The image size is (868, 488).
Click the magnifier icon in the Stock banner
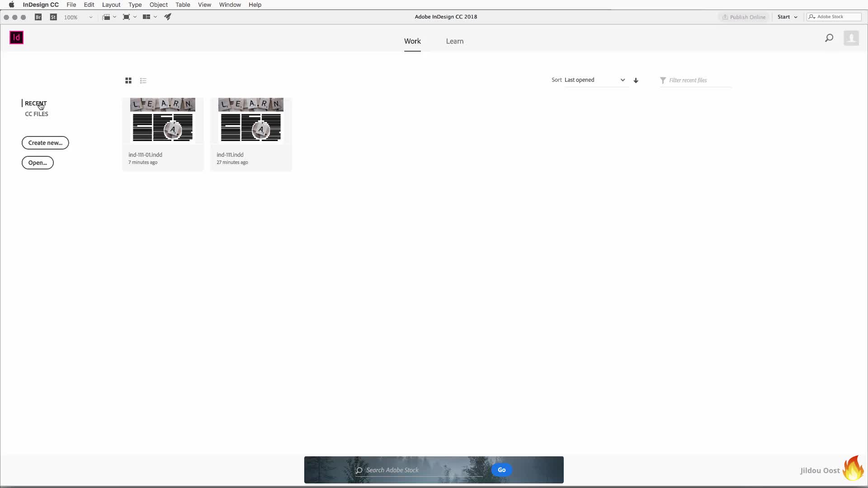[x=359, y=470]
